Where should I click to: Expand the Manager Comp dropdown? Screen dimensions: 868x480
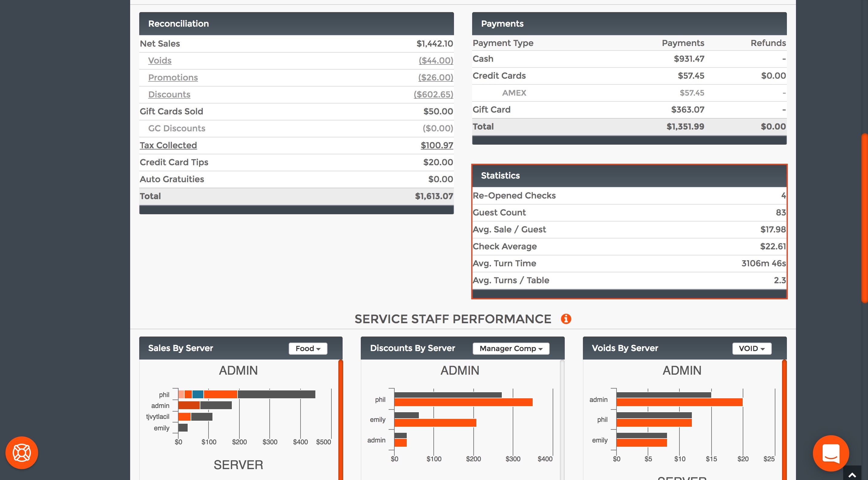pyautogui.click(x=511, y=348)
